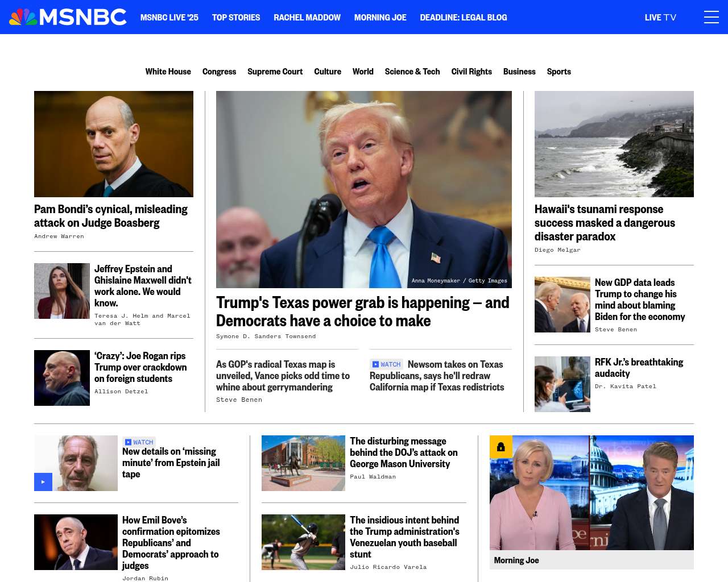Select Morning Joe in top navigation
The image size is (728, 582).
click(380, 18)
